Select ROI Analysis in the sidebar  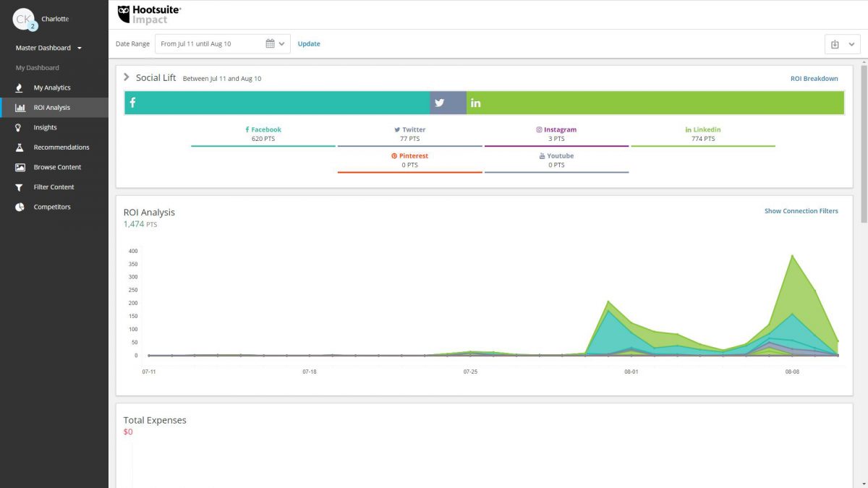[x=54, y=108]
